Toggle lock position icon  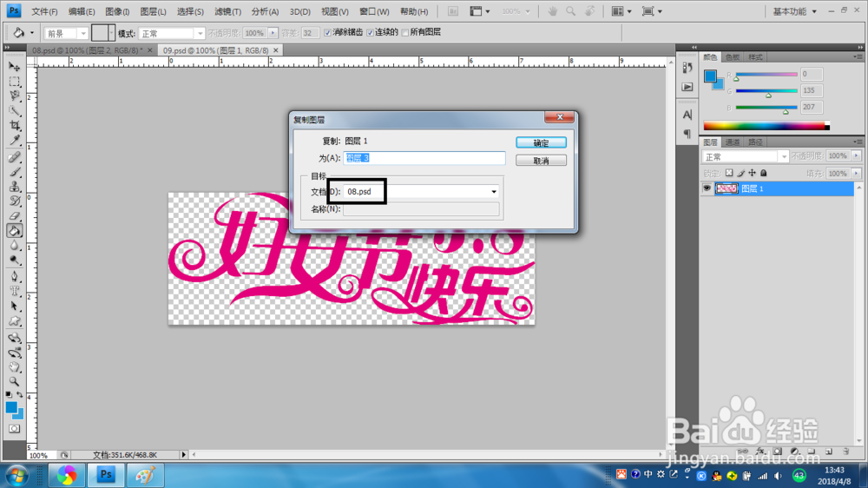tap(752, 174)
